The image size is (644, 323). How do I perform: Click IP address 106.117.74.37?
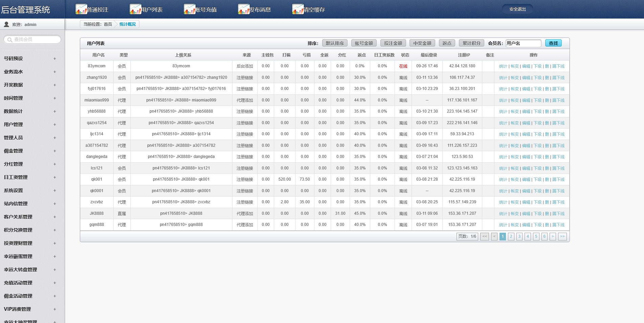tap(462, 77)
